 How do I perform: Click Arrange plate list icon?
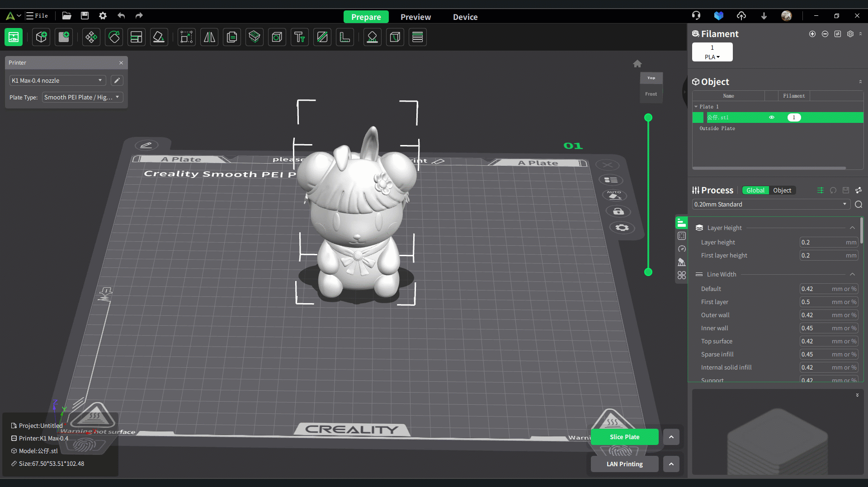611,180
